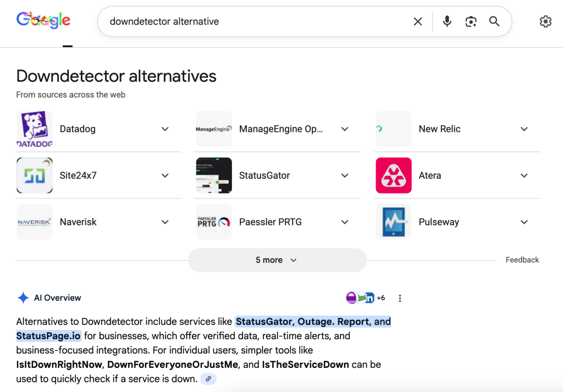Open quick settings via the gear icon
This screenshot has width=563, height=392.
pos(545,21)
